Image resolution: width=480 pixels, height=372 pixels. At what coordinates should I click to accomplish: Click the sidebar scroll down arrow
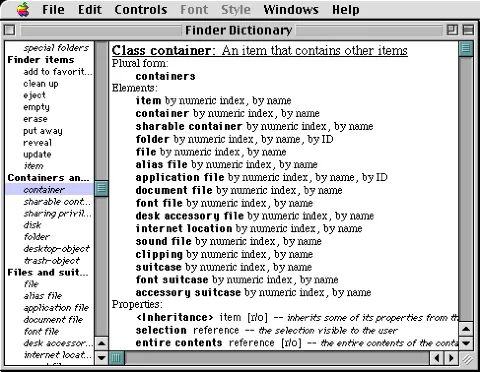coord(101,358)
